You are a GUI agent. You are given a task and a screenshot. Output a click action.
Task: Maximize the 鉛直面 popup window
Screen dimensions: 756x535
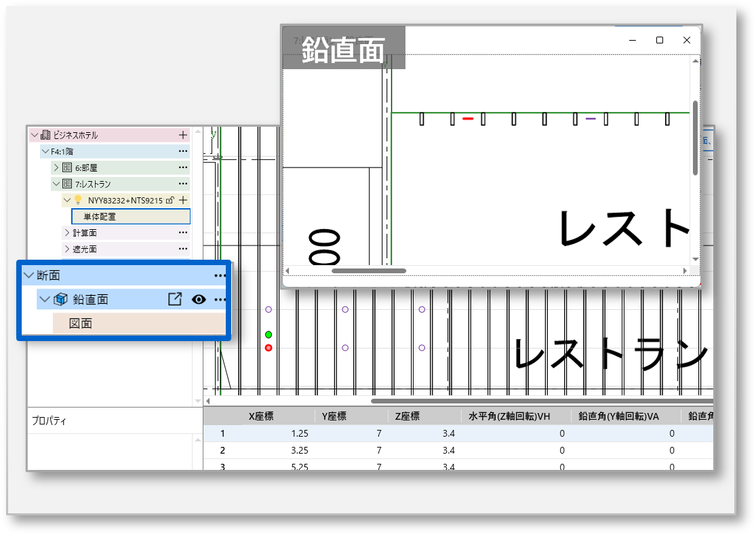pos(659,40)
